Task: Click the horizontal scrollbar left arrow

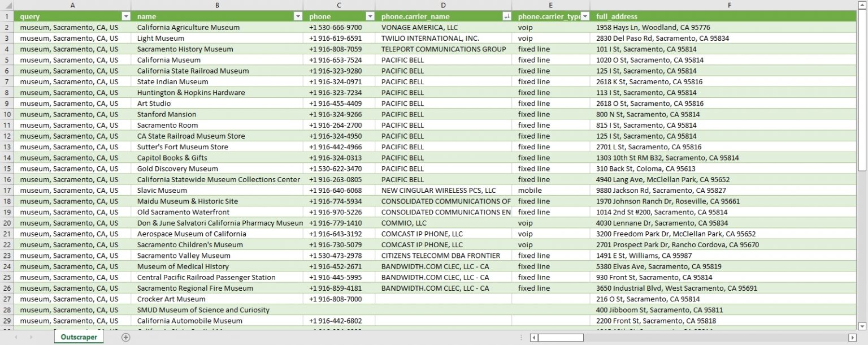Action: (533, 338)
